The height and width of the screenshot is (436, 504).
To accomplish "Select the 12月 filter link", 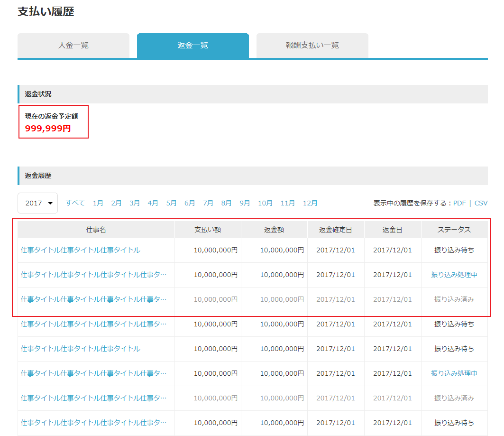I will click(310, 203).
